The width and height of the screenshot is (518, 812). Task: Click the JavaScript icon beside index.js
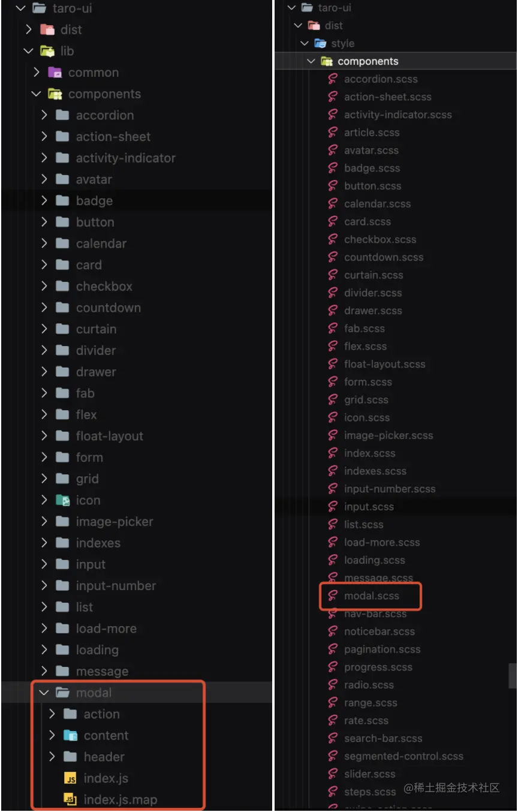[71, 778]
